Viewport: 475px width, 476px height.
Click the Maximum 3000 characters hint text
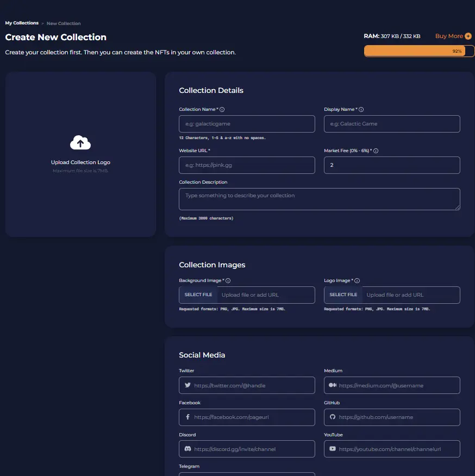[x=206, y=218]
